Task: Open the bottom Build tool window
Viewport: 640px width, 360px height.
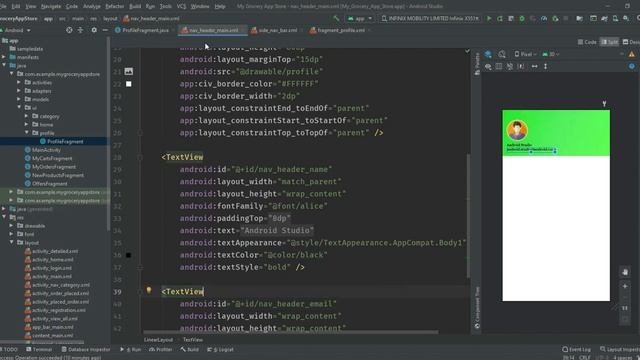Action: (x=190, y=349)
